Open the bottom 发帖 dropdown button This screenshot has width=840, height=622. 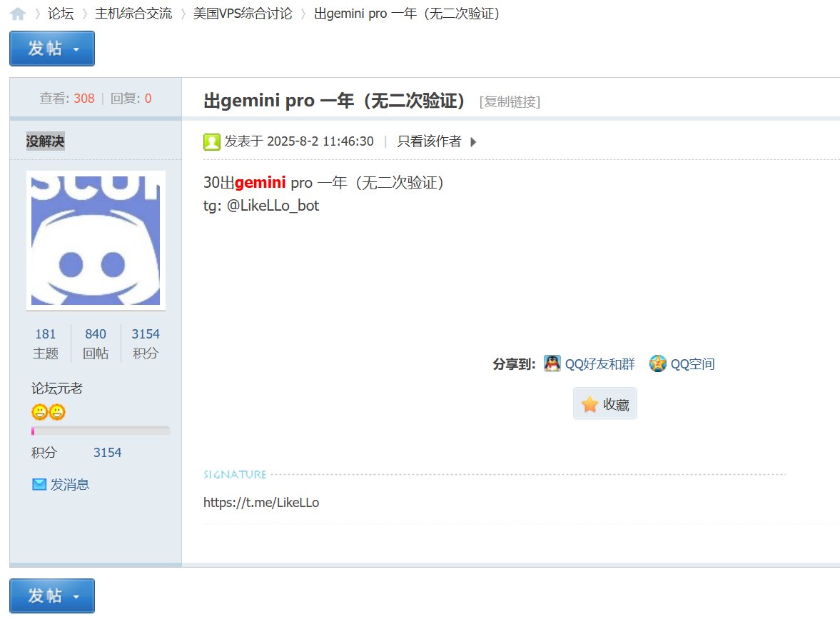click(52, 596)
